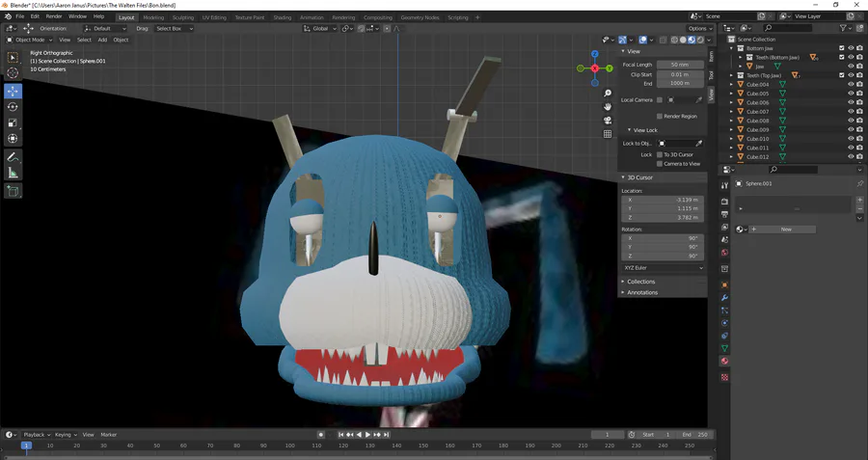This screenshot has width=868, height=460.
Task: Expand the Collections panel
Action: (x=640, y=282)
